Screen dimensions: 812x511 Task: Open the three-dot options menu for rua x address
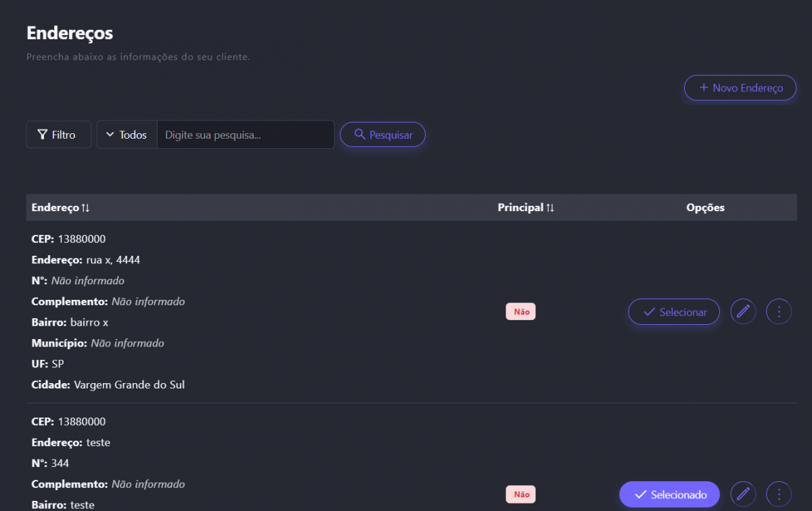779,312
